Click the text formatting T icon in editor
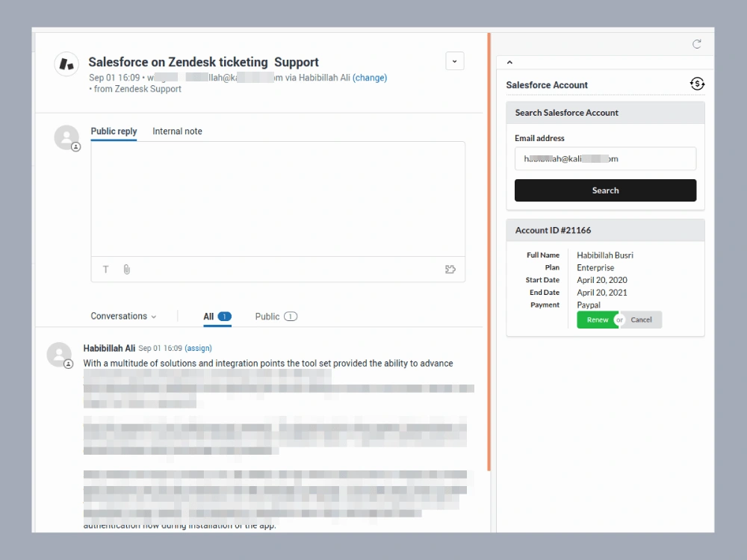This screenshot has height=560, width=747. pyautogui.click(x=105, y=270)
